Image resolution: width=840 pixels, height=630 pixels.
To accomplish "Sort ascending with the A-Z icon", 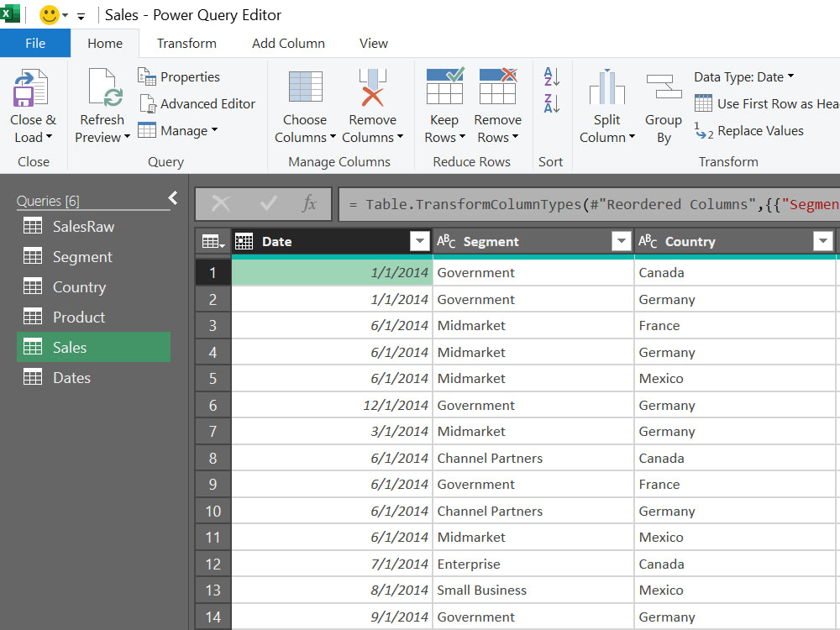I will pyautogui.click(x=551, y=76).
